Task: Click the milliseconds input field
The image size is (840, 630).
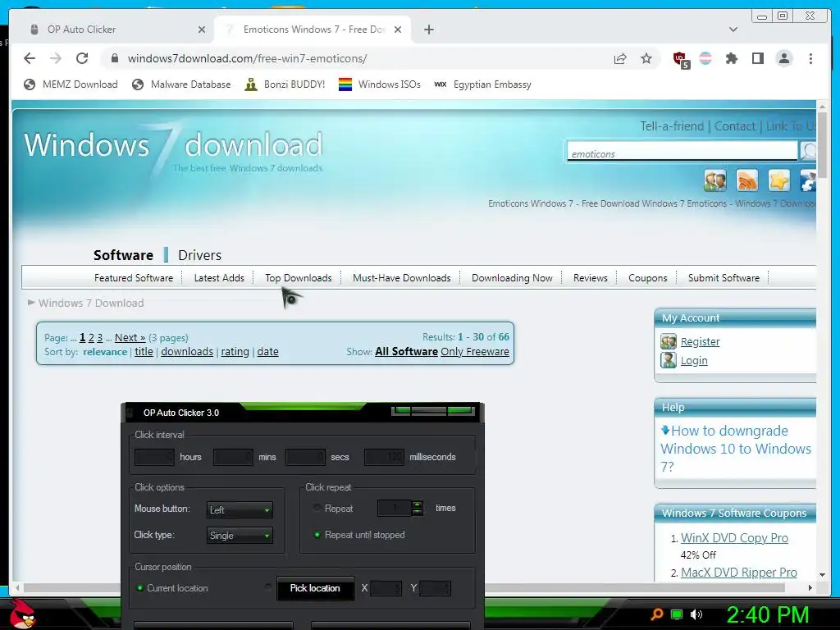Action: [384, 457]
